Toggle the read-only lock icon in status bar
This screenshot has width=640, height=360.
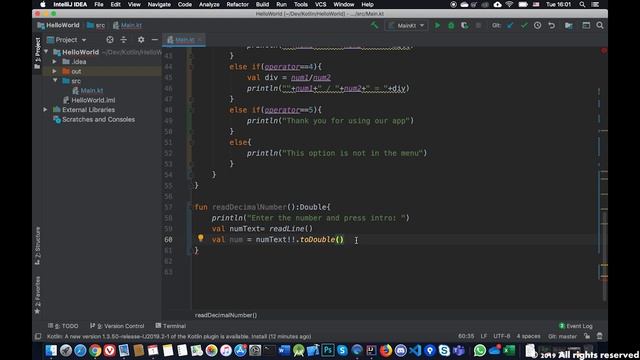tap(587, 336)
